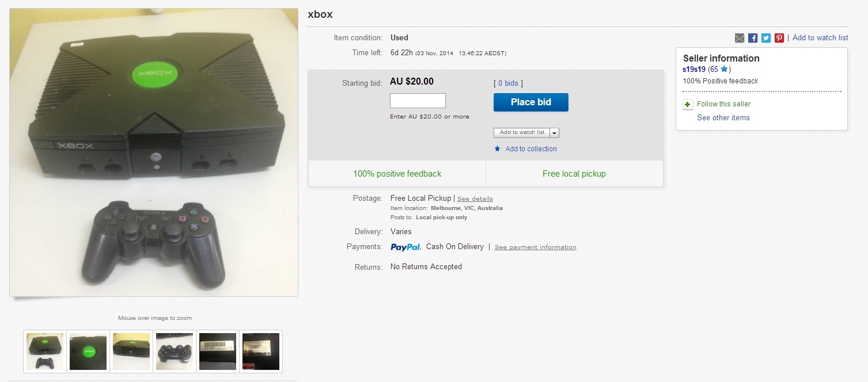This screenshot has height=382, width=868.
Task: Open Add to watch list dropdown arrow
Action: click(555, 133)
